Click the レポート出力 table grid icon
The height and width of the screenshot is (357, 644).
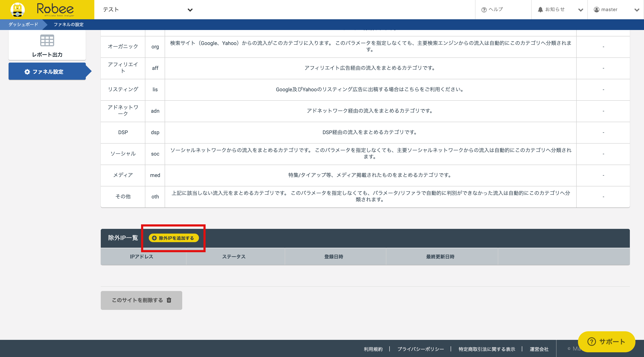point(47,40)
